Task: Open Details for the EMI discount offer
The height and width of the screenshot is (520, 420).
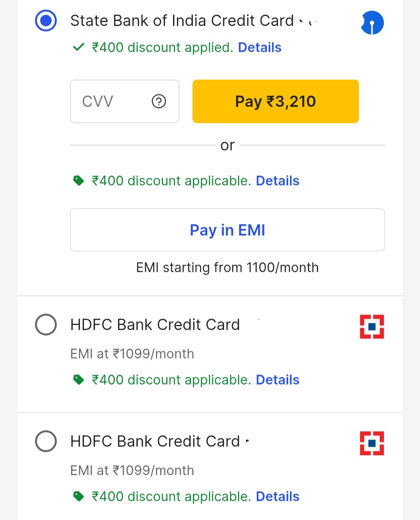Action: click(x=277, y=180)
